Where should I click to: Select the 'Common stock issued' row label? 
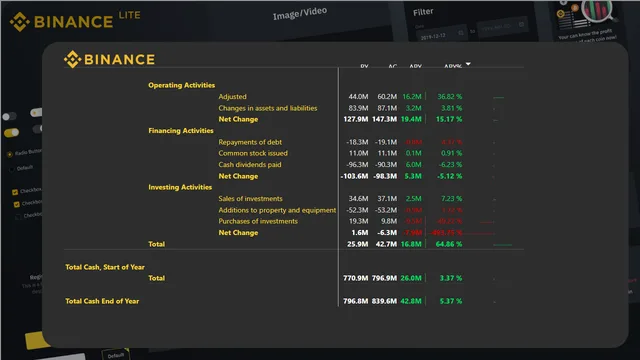[x=253, y=153]
